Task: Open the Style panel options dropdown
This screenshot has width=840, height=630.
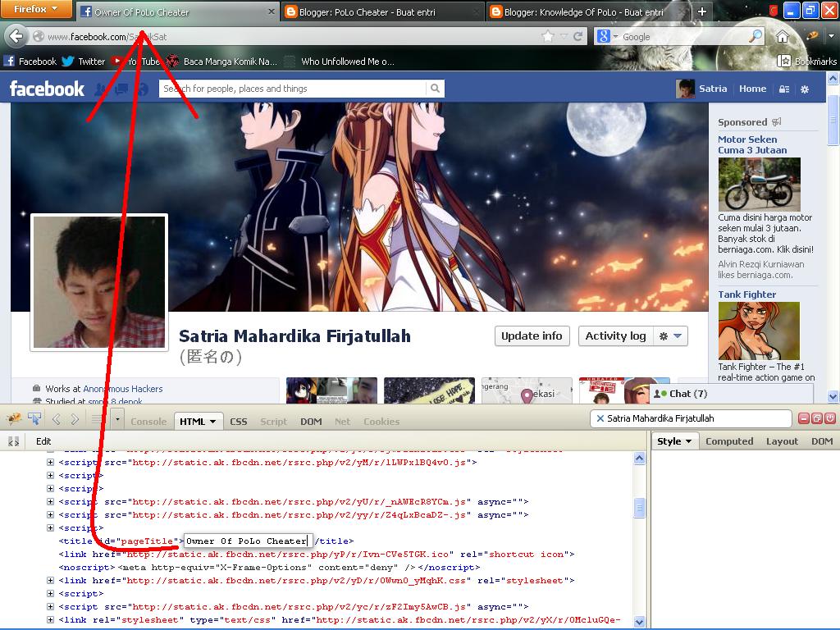Action: point(688,441)
